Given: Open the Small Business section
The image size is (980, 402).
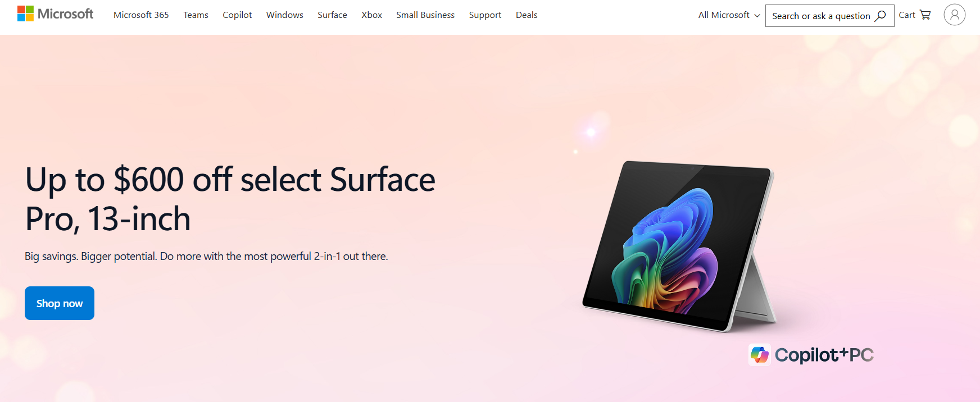Looking at the screenshot, I should (x=425, y=15).
